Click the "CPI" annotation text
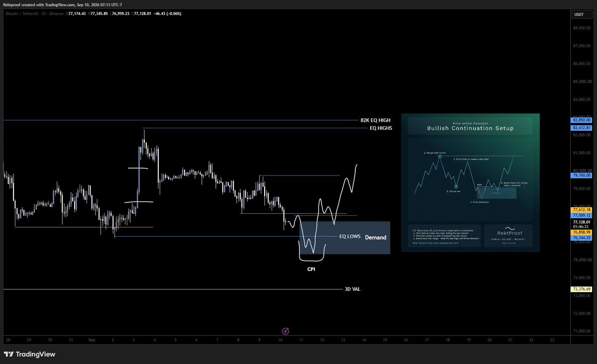This screenshot has width=597, height=364. coord(311,269)
